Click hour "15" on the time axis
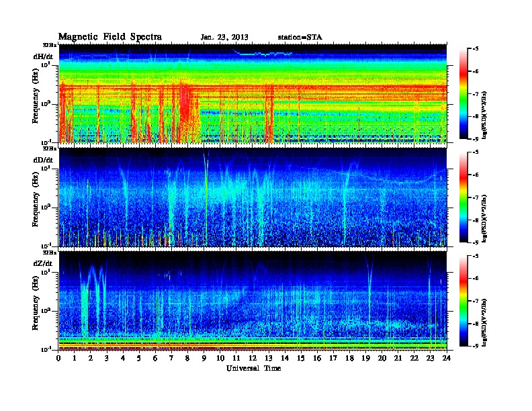 coord(301,358)
